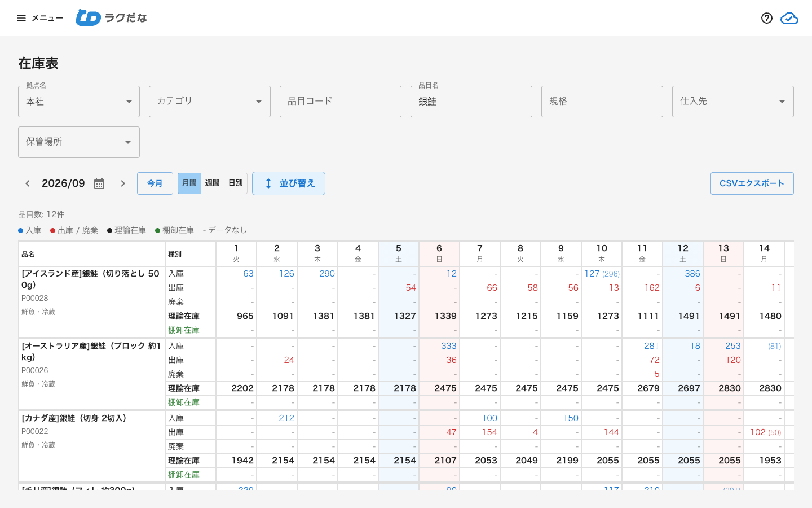Open the hamburger menu icon
The image size is (812, 508).
point(21,18)
